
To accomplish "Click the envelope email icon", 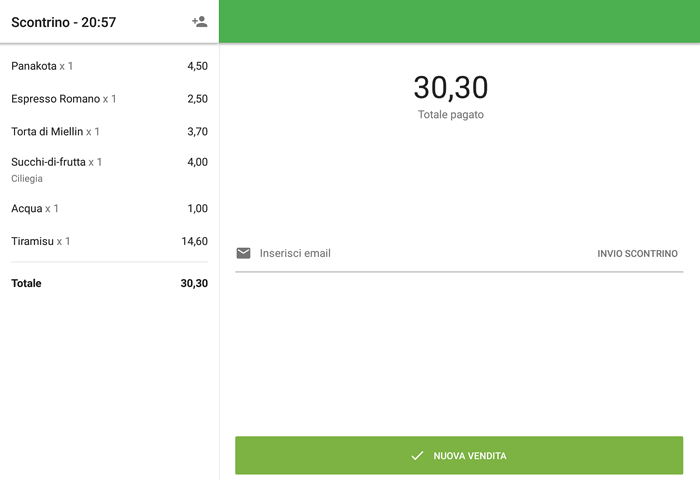I will (243, 253).
